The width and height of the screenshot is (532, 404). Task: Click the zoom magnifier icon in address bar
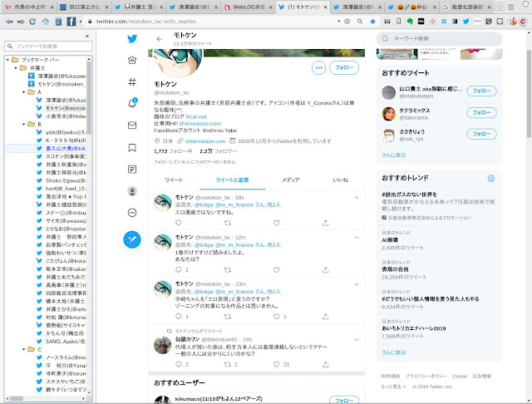tap(360, 22)
